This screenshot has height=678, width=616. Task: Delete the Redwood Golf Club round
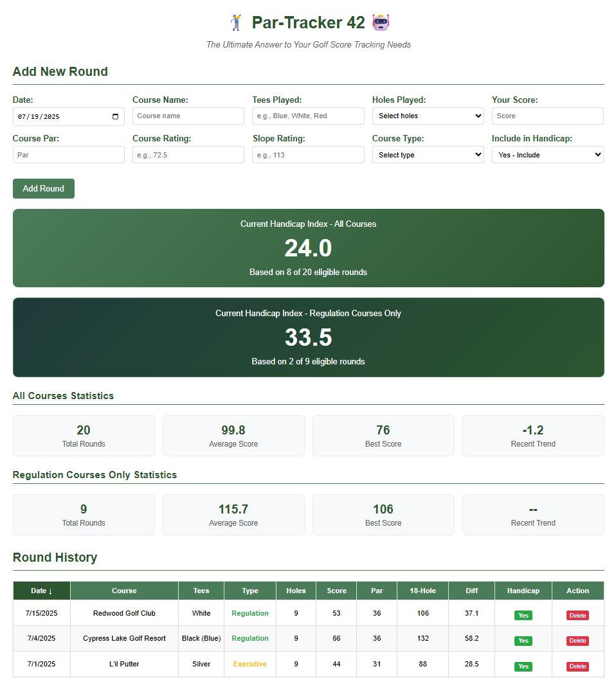click(x=577, y=615)
